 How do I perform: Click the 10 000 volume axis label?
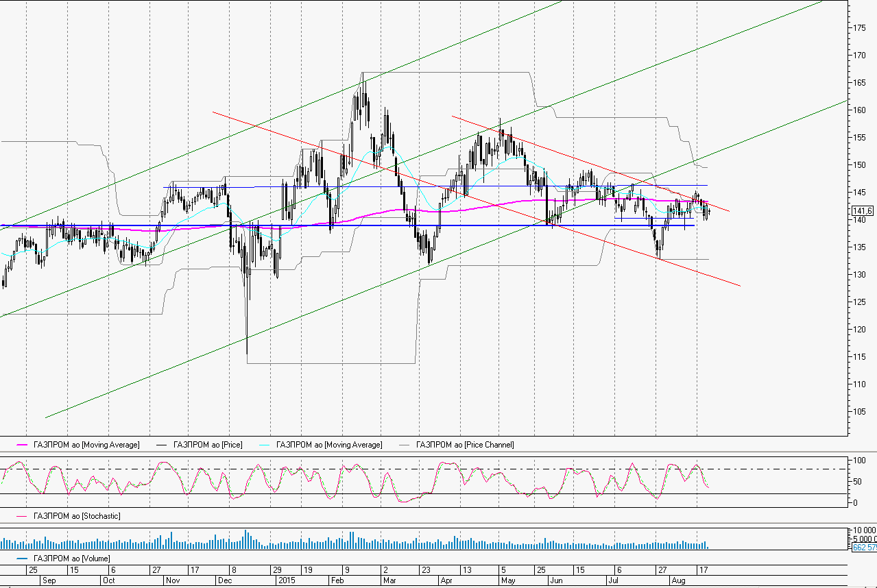(x=863, y=530)
